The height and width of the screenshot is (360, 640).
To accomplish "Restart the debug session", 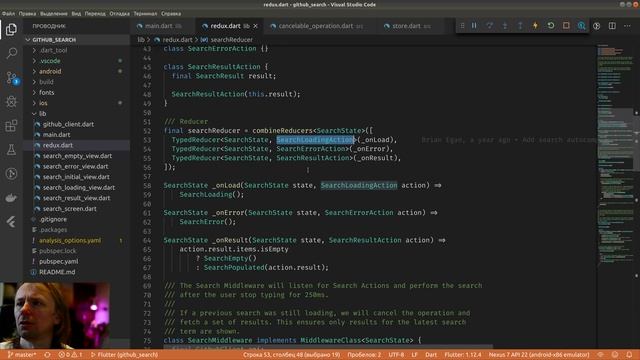I will coord(551,26).
